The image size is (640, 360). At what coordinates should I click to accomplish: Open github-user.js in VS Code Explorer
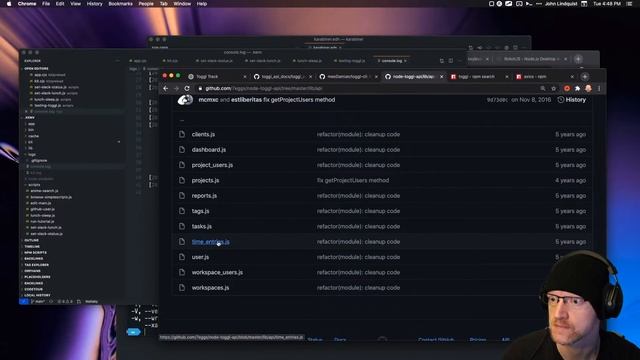point(43,209)
